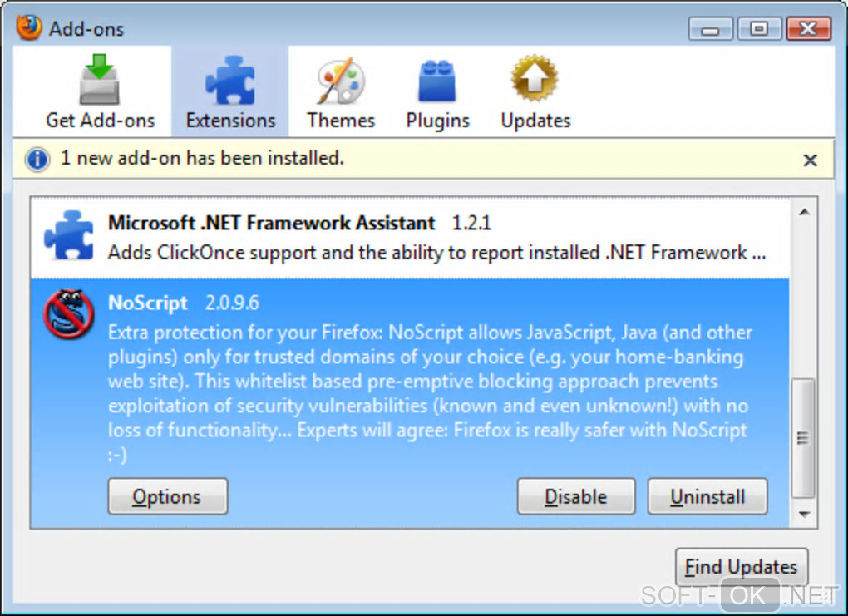This screenshot has width=848, height=616.
Task: Click the Microsoft .NET Framework Assistant puzzle icon
Action: [68, 235]
